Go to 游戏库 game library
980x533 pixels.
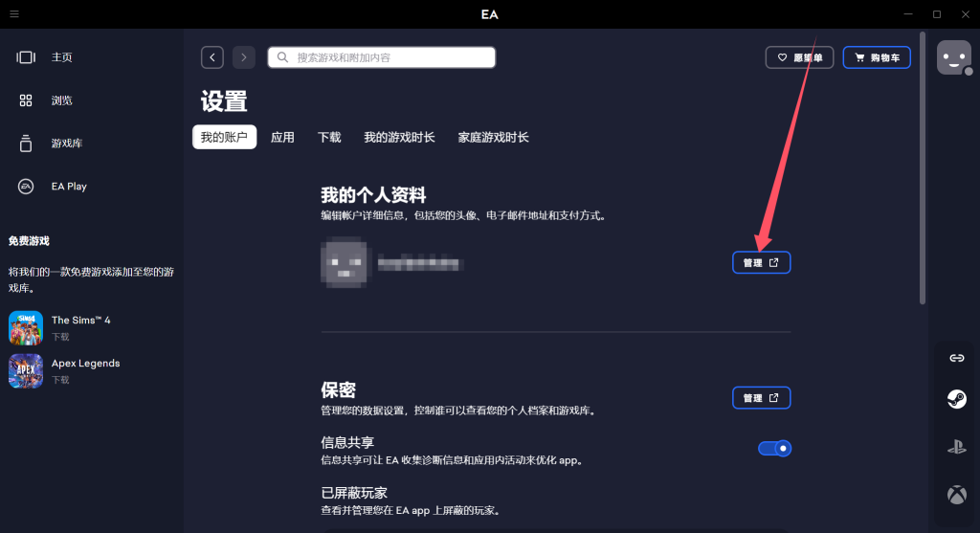66,144
